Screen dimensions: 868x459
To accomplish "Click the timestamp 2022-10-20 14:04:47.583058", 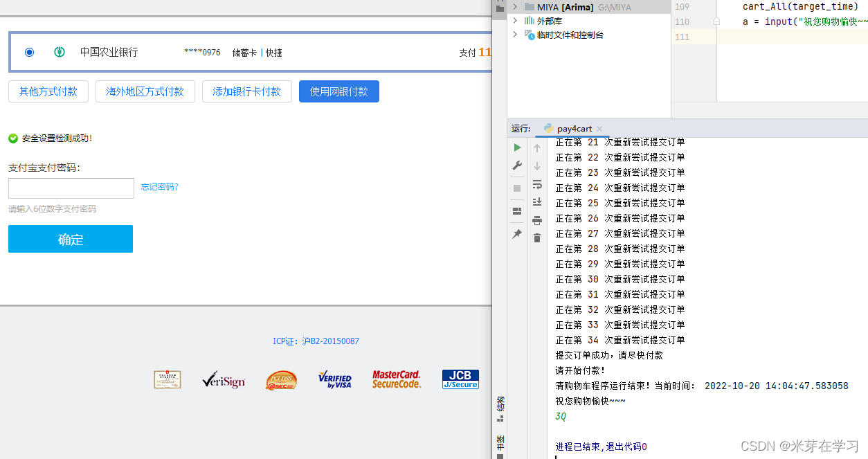I will click(777, 386).
